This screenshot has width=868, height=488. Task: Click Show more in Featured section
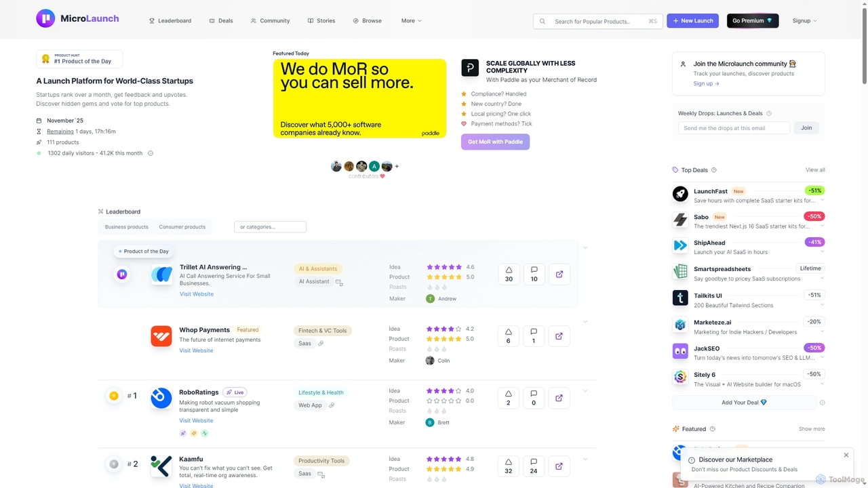pos(812,429)
